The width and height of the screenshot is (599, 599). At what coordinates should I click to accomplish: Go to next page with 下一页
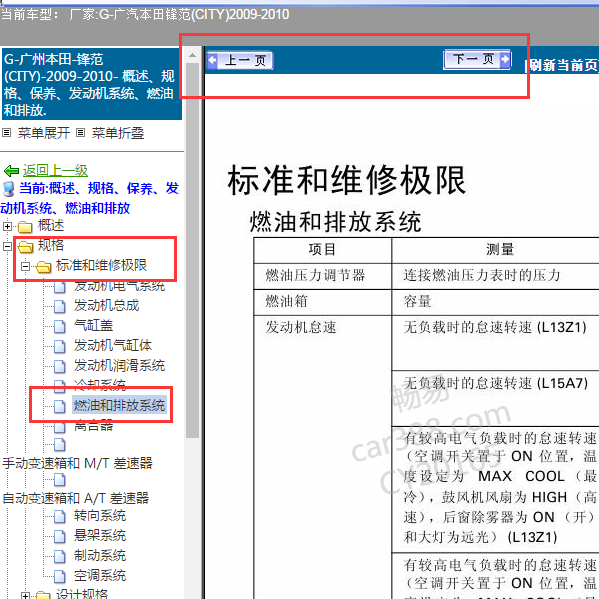point(477,60)
